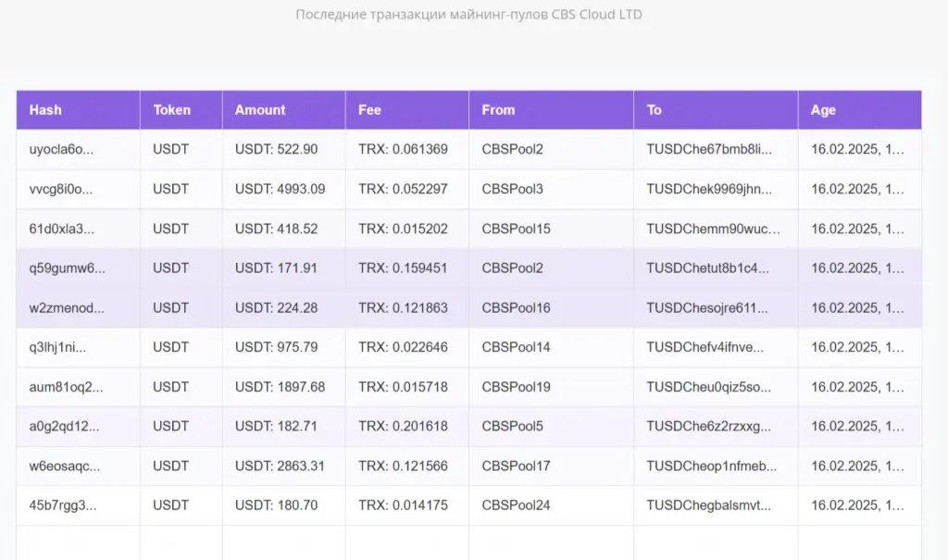Select the amount USDT: 1897.68
948x560 pixels.
(280, 387)
